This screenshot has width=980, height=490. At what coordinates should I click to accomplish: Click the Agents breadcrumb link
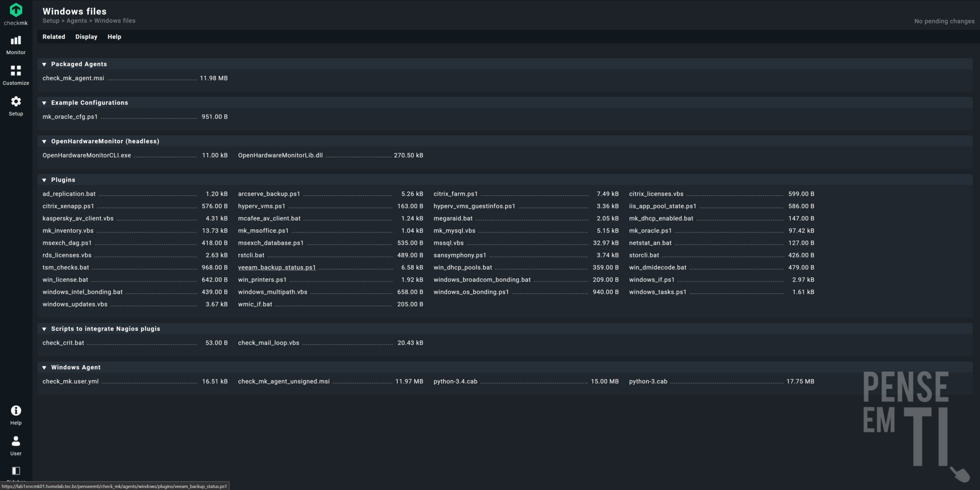77,21
